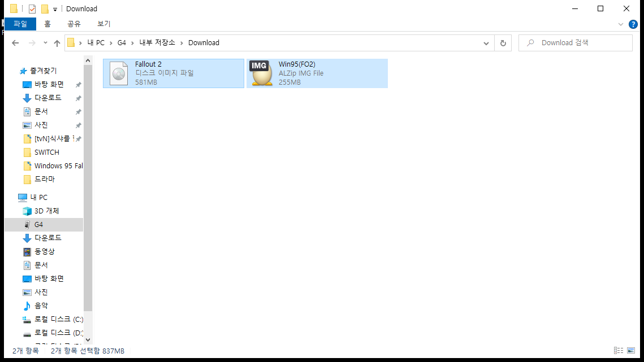Click the 동영상 film icon

tap(27, 252)
